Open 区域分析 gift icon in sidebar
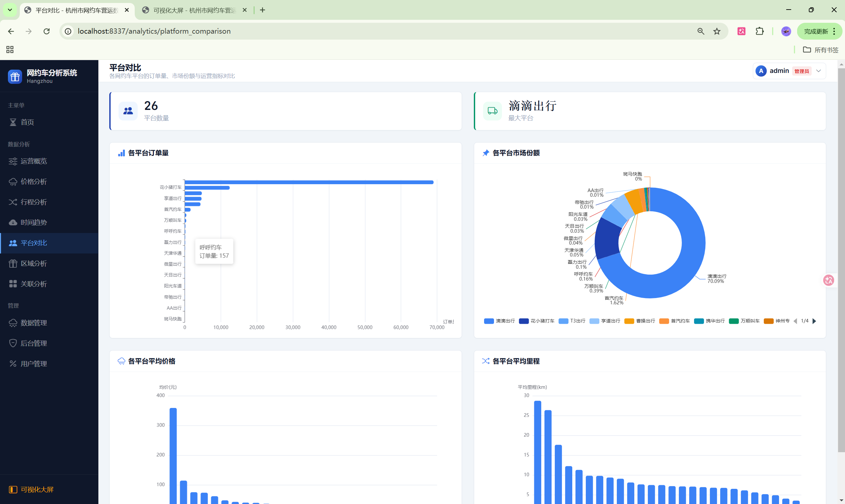The width and height of the screenshot is (845, 504). (13, 263)
